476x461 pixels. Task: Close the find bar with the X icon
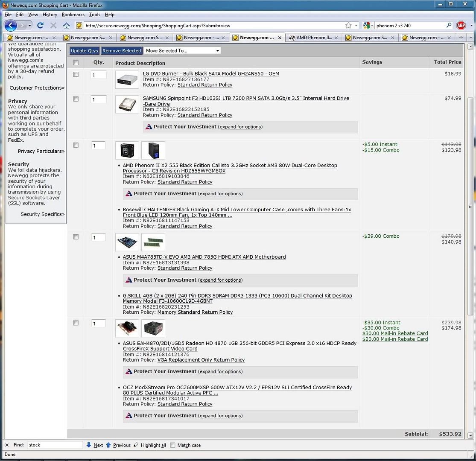7,445
